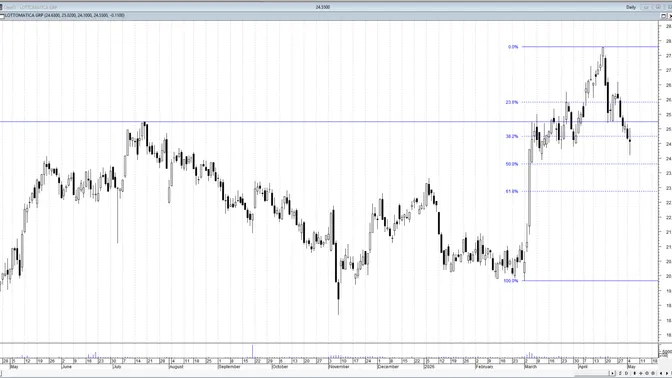Click the December label on the date axis
672x378 pixels.
pos(388,367)
